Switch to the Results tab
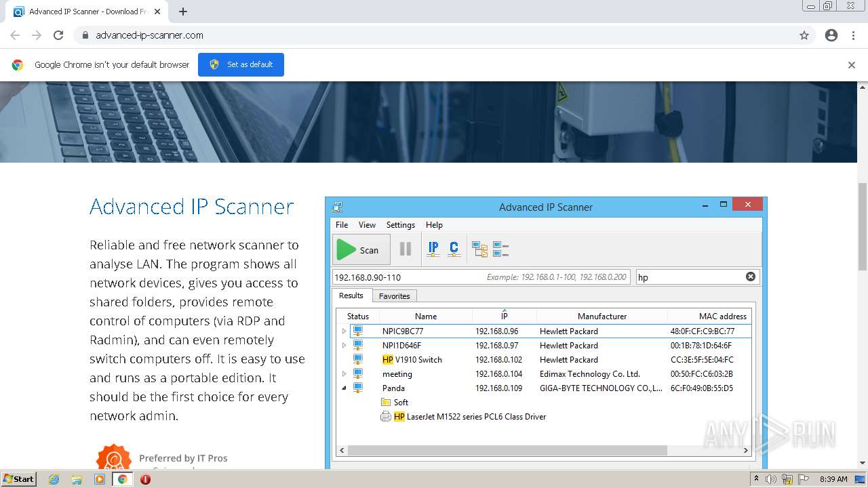The height and width of the screenshot is (488, 868). pyautogui.click(x=351, y=296)
